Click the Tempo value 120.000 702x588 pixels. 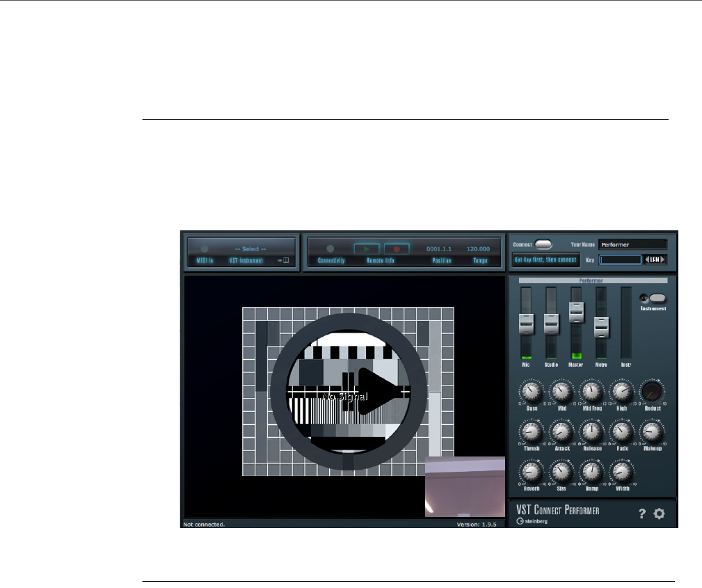(478, 249)
